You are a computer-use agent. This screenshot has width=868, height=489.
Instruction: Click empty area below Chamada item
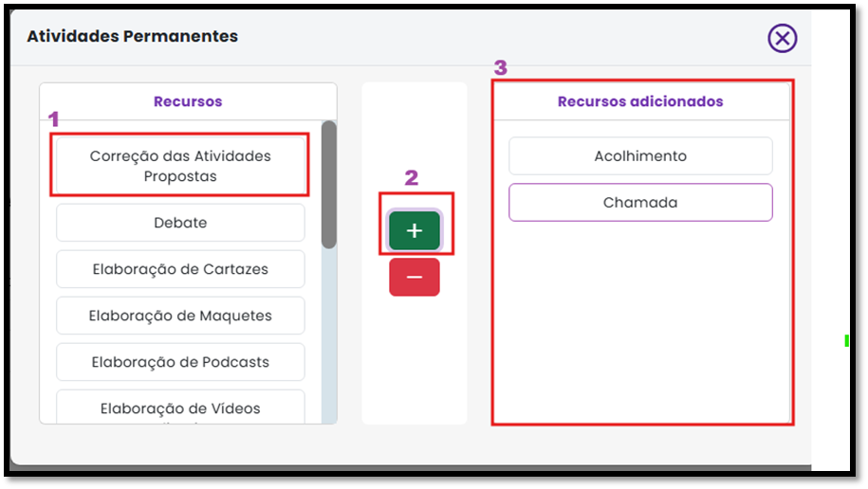tap(640, 321)
